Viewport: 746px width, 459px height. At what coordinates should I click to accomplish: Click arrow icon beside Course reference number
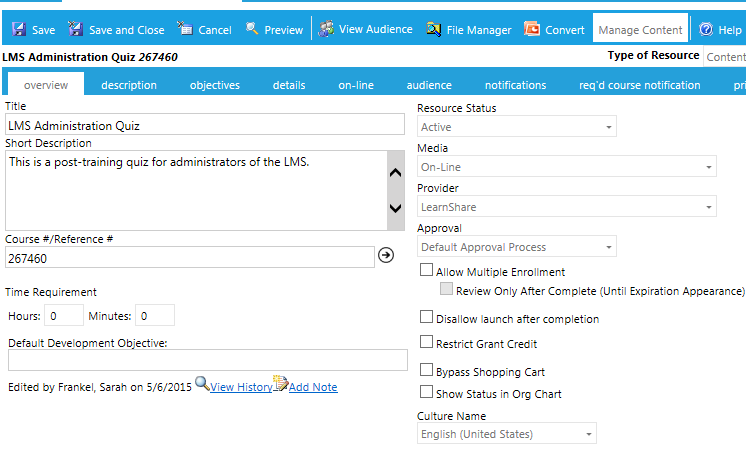(x=386, y=256)
